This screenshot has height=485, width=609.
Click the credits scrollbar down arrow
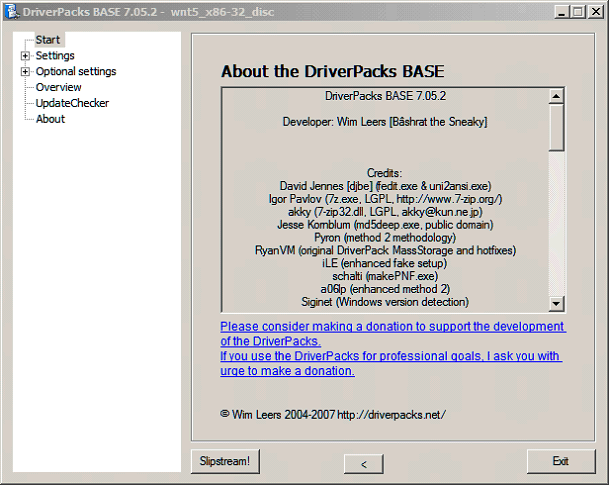(x=557, y=303)
